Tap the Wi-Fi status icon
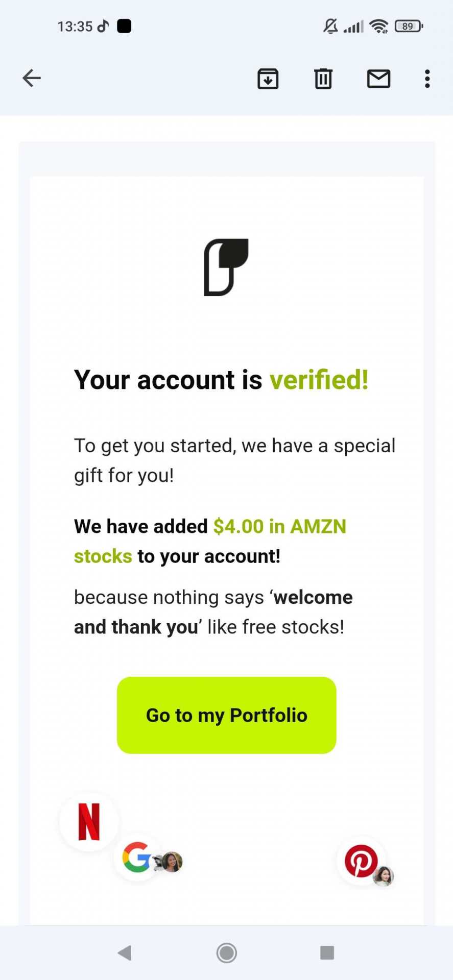Image resolution: width=453 pixels, height=980 pixels. [378, 26]
